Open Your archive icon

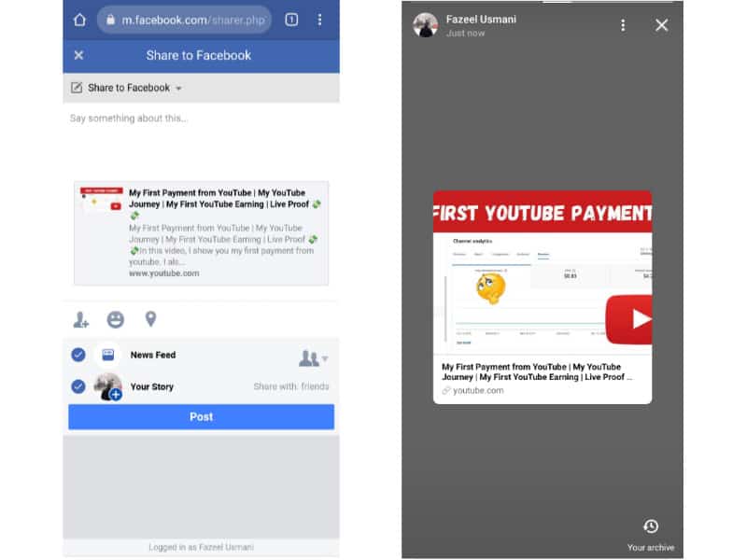tap(651, 526)
